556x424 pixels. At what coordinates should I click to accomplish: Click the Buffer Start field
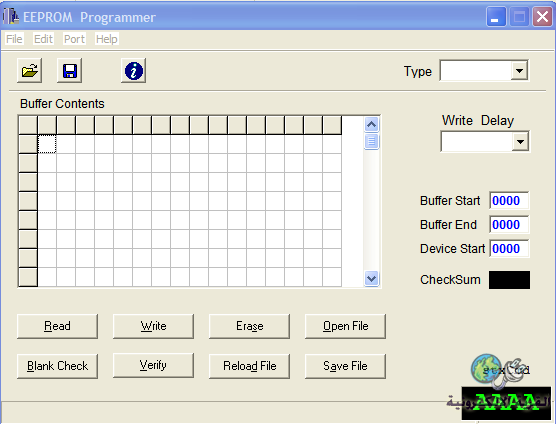coord(509,201)
